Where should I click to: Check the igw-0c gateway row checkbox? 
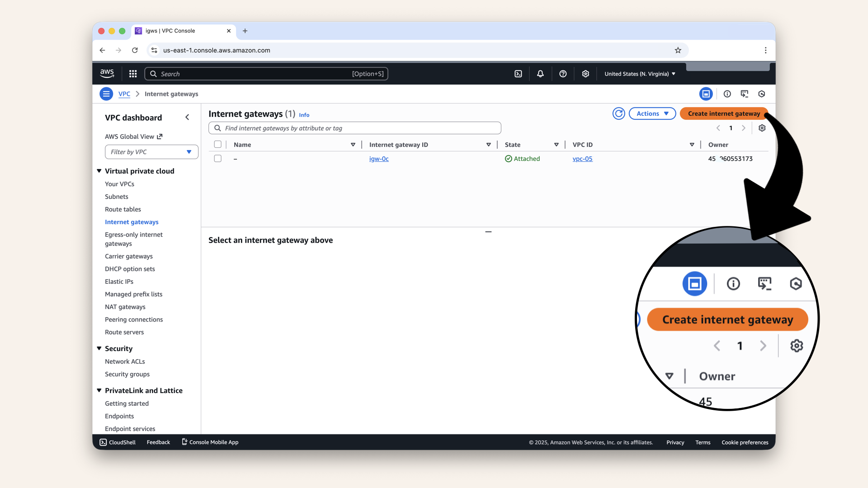218,159
